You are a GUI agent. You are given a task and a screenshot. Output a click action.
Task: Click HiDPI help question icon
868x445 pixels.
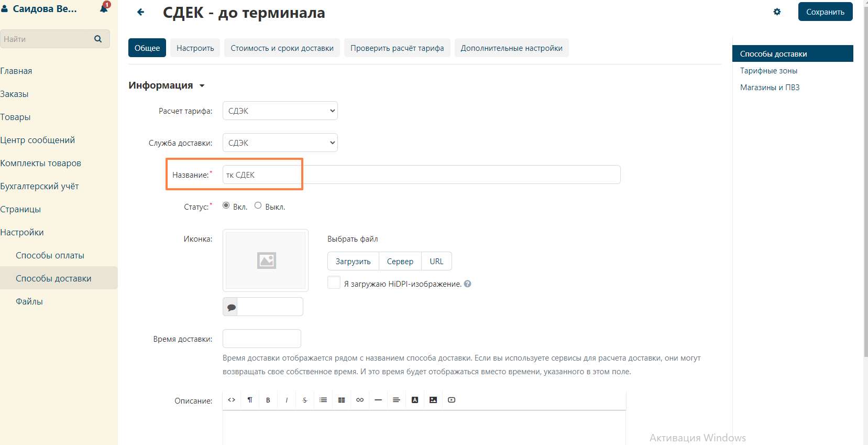[x=468, y=284]
